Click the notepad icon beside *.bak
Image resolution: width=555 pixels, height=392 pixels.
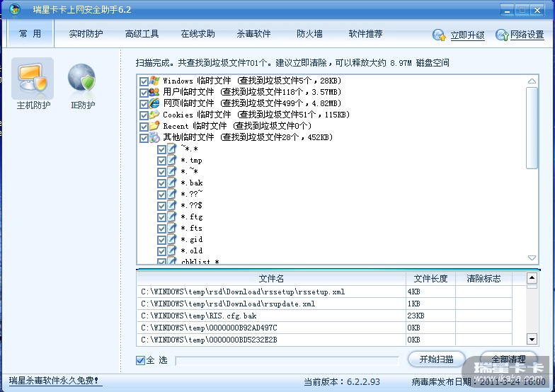171,183
